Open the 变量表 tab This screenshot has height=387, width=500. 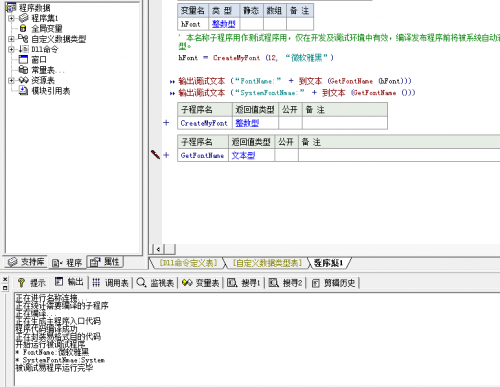[201, 283]
